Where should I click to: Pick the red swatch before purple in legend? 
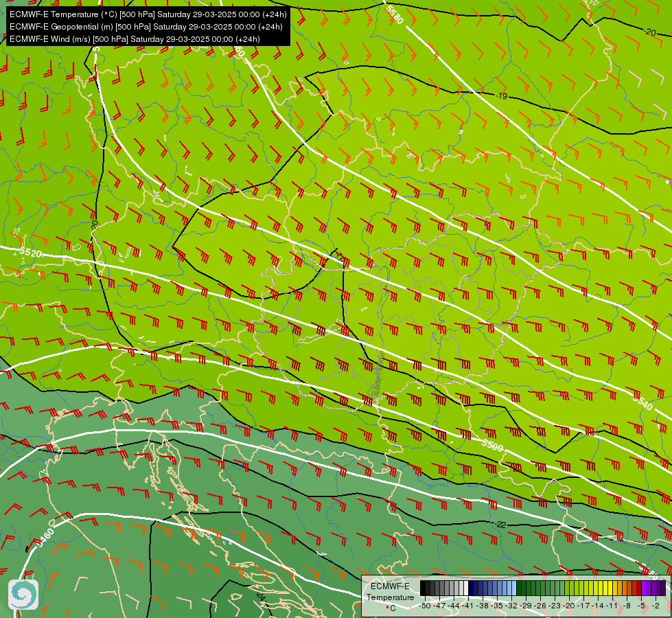pyautogui.click(x=639, y=588)
